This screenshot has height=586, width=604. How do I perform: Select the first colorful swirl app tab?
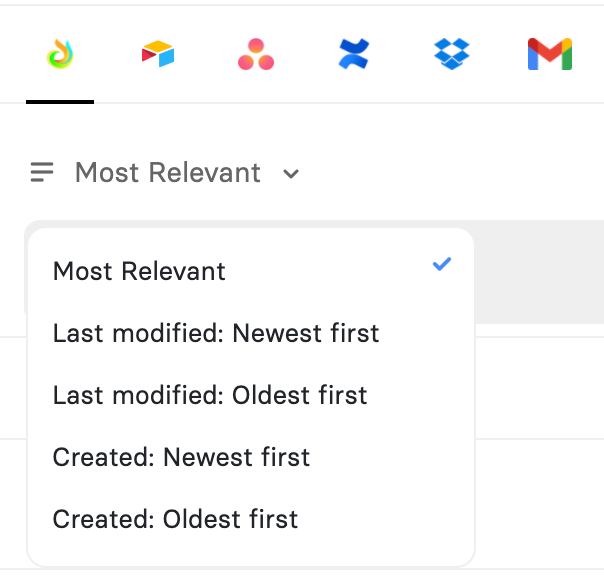point(60,54)
